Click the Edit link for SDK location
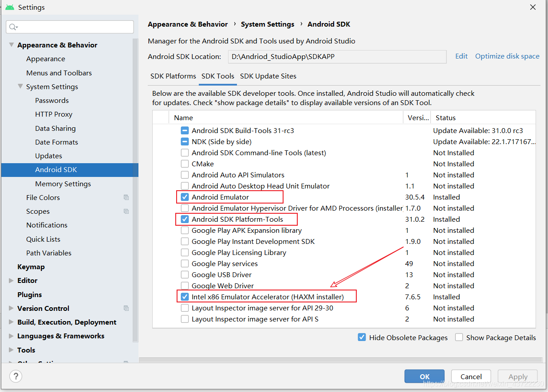The image size is (548, 392). 461,56
